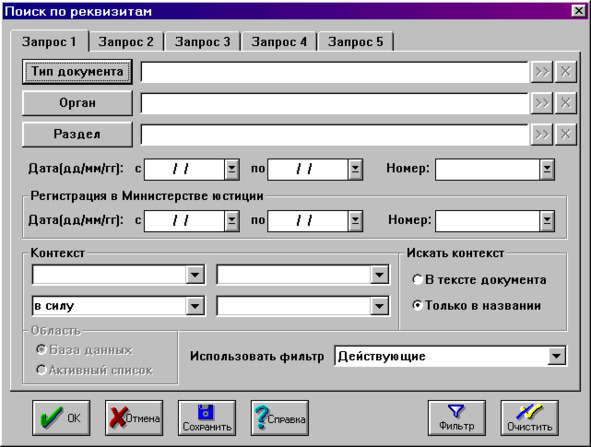Click the Раздел button
This screenshot has height=447, width=591.
[77, 134]
